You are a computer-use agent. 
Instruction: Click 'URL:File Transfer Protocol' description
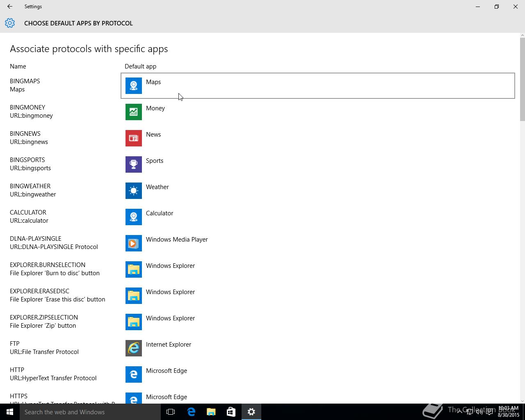coord(44,352)
